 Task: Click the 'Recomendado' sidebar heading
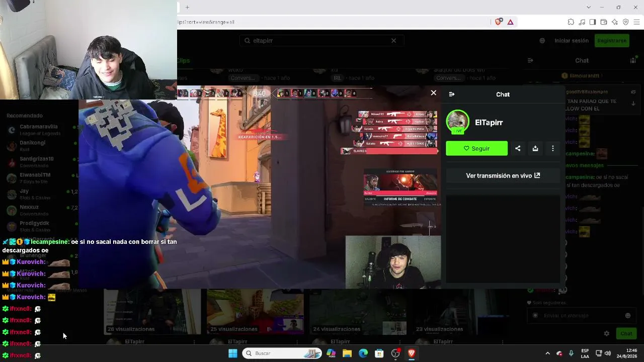[x=25, y=116]
